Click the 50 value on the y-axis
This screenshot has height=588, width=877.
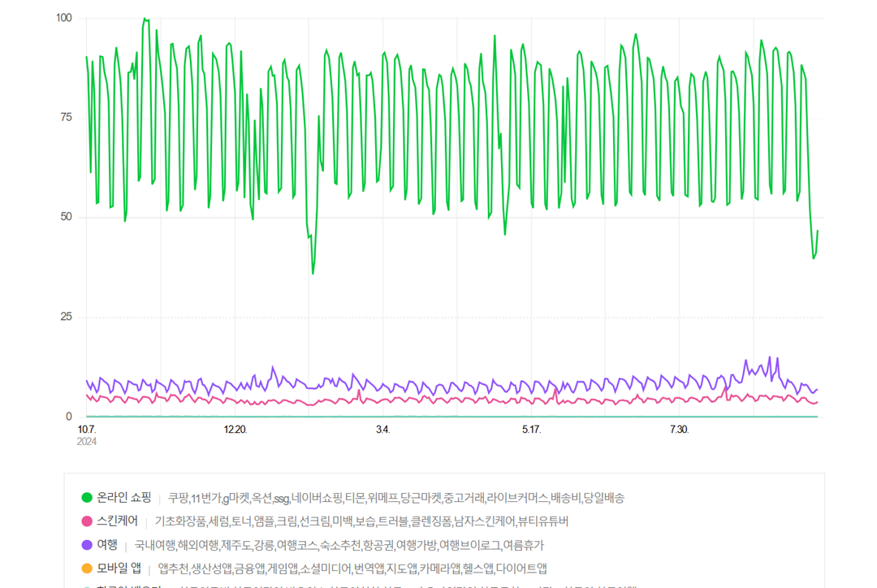pos(66,217)
